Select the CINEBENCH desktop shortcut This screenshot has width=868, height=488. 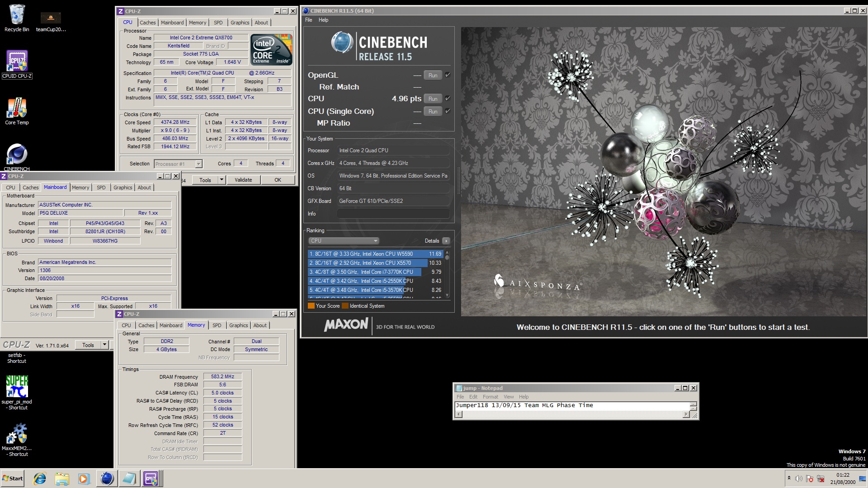click(x=17, y=157)
